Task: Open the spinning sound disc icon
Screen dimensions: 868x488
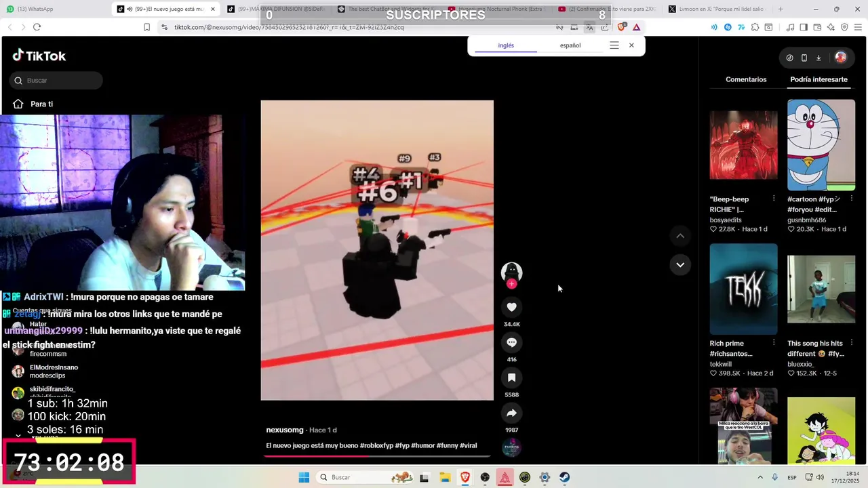Action: click(511, 448)
